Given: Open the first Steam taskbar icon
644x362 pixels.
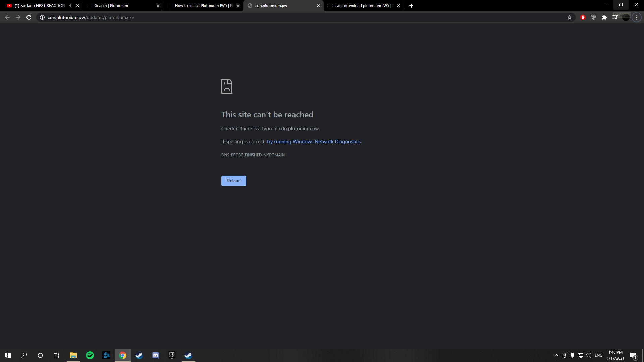Looking at the screenshot, I should (x=139, y=355).
